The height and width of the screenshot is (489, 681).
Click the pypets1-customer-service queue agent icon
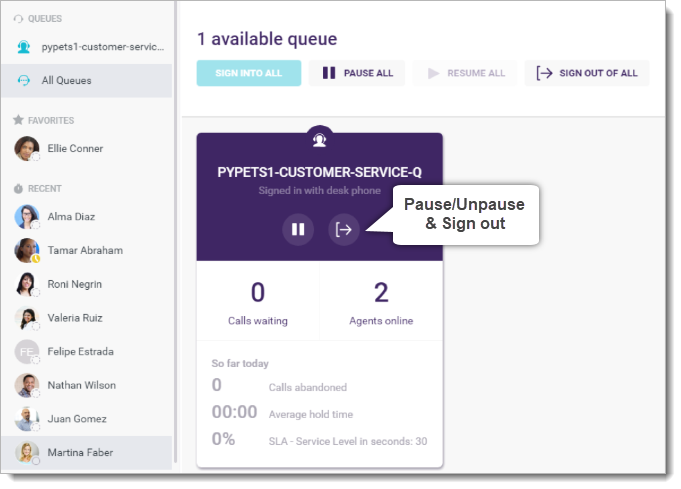(24, 47)
